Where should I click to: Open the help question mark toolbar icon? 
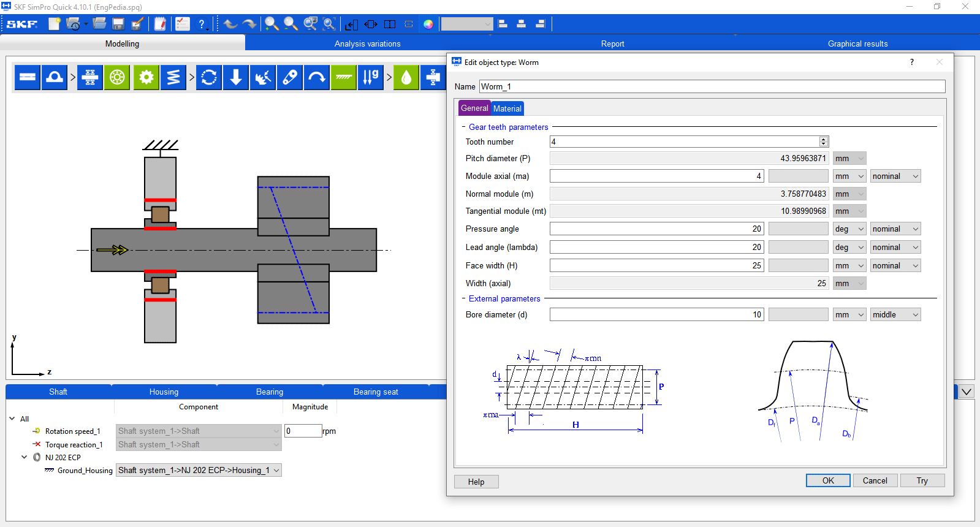coord(202,24)
